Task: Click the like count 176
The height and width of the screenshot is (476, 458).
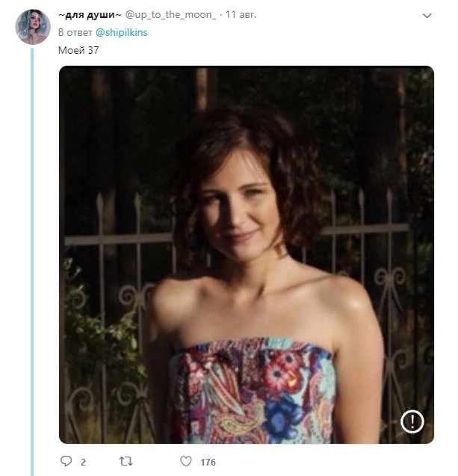Action: pos(208,463)
